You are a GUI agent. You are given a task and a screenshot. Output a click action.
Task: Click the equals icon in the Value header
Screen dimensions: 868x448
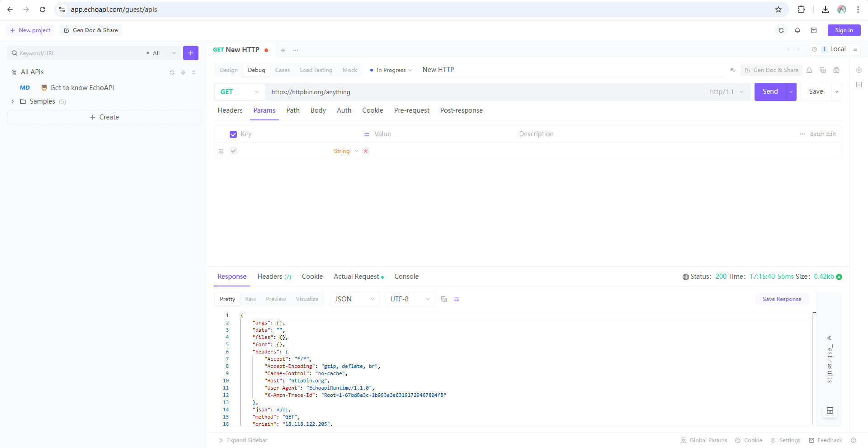click(x=367, y=134)
